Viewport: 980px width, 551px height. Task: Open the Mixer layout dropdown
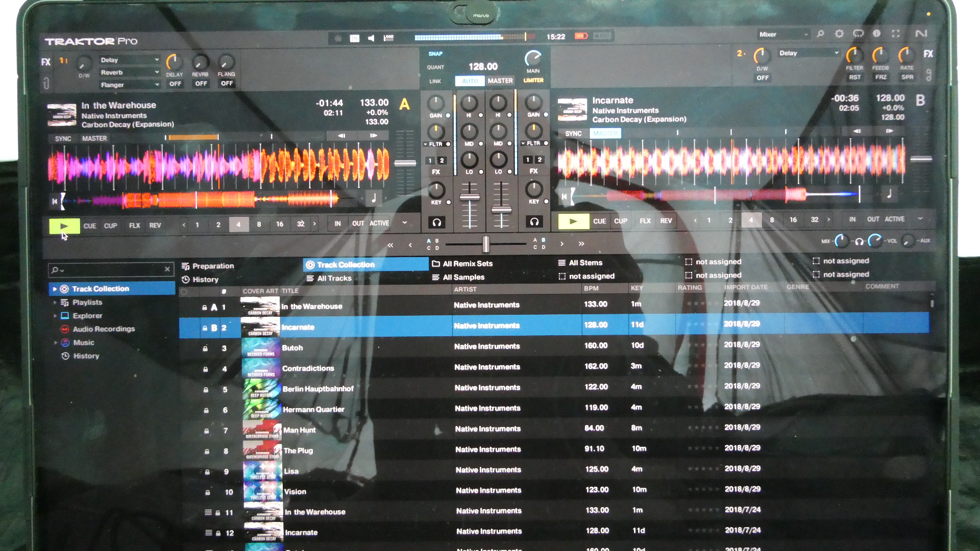pyautogui.click(x=783, y=34)
